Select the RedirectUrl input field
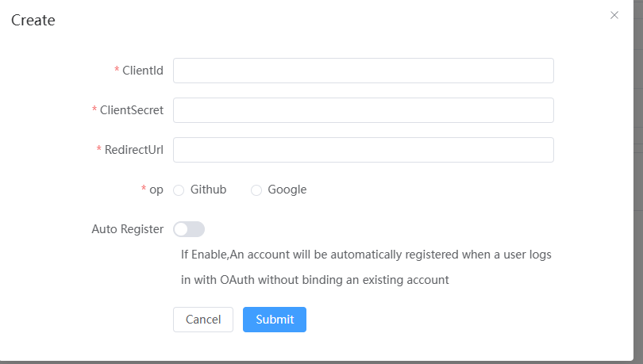 363,150
